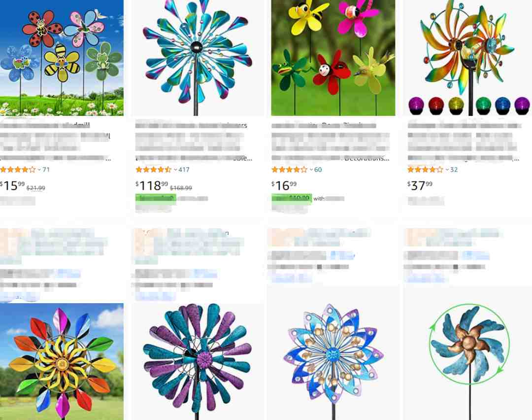Open the purple and teal petal spinner image
Image resolution: width=532 pixels, height=420 pixels.
[x=198, y=362]
